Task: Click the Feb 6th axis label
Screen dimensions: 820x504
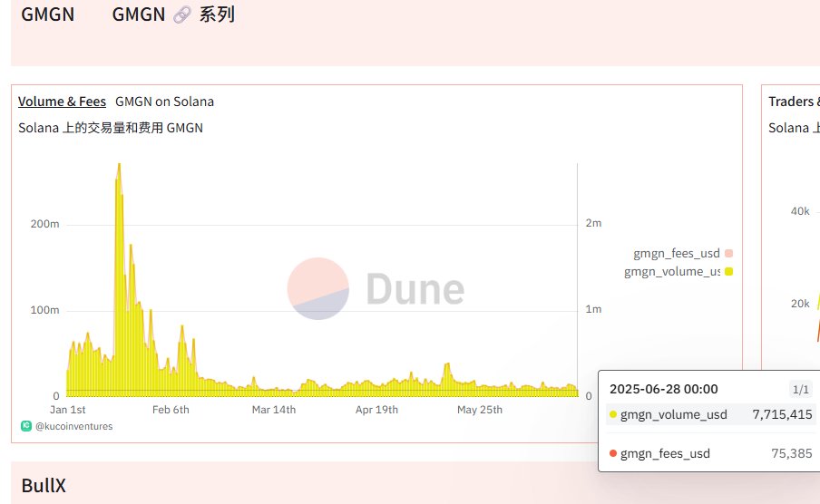Action: [171, 410]
